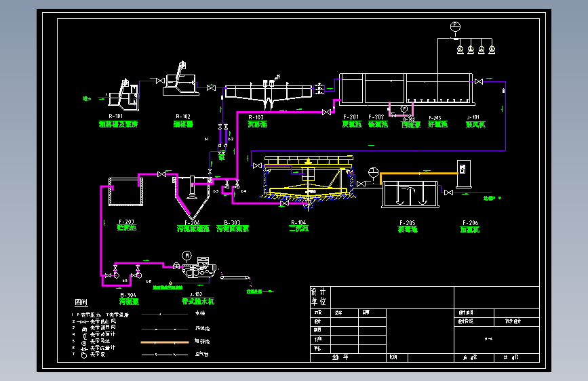Click the F-207 square tank drawing
The height and width of the screenshot is (381, 588).
pyautogui.click(x=125, y=192)
